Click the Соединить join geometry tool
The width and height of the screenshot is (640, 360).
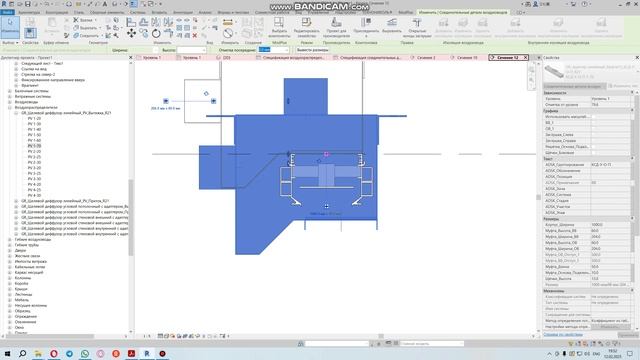pyautogui.click(x=86, y=36)
